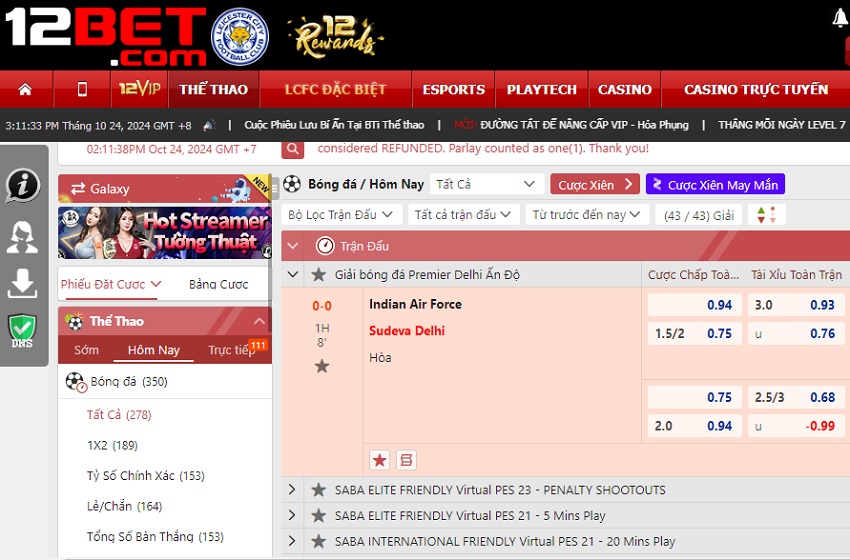Select Tỷ Số Chính Xác (153) market

(x=146, y=475)
